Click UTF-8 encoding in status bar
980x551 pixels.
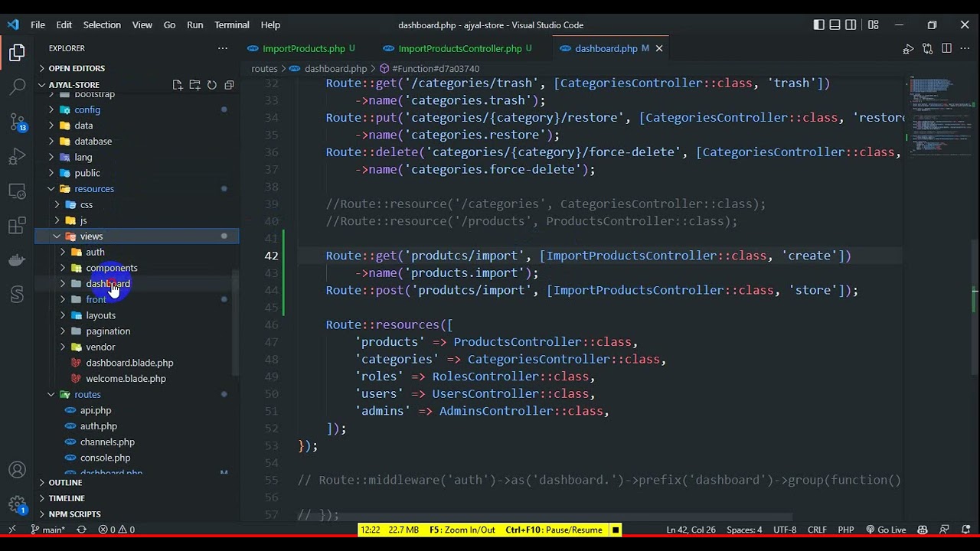[x=785, y=530]
